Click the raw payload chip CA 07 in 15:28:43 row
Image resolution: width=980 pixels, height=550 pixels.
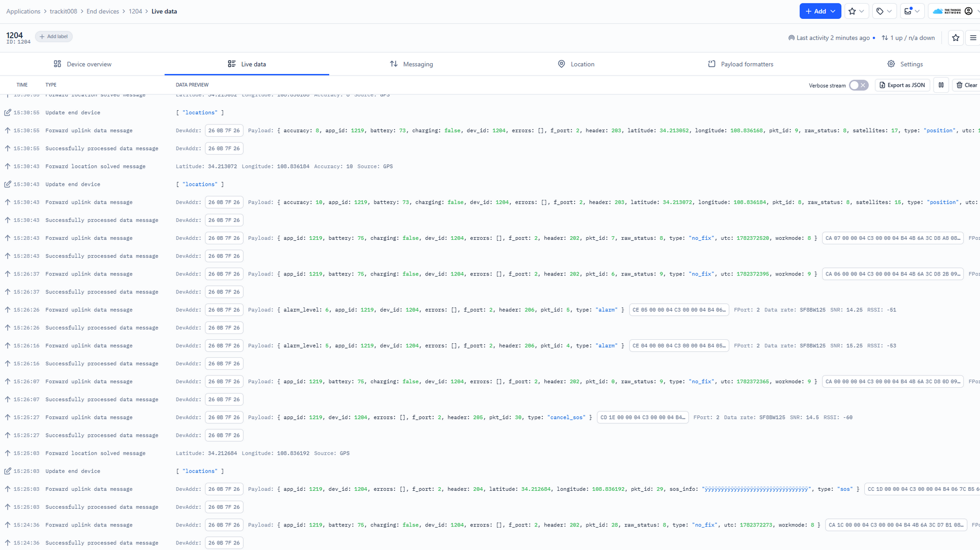point(893,238)
